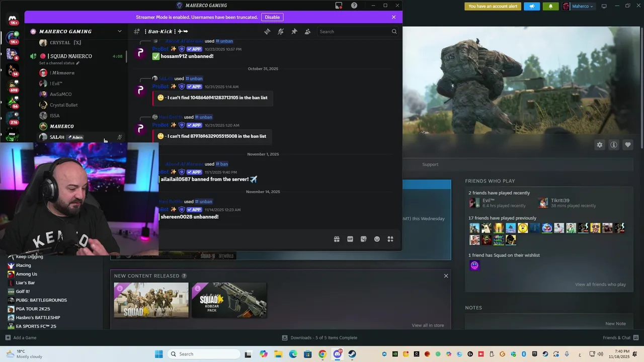Open apps launcher icon in message bar
This screenshot has height=362, width=644.
click(x=390, y=239)
